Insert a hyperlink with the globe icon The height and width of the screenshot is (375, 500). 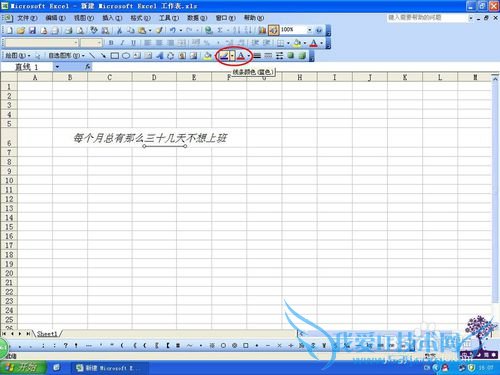point(209,30)
